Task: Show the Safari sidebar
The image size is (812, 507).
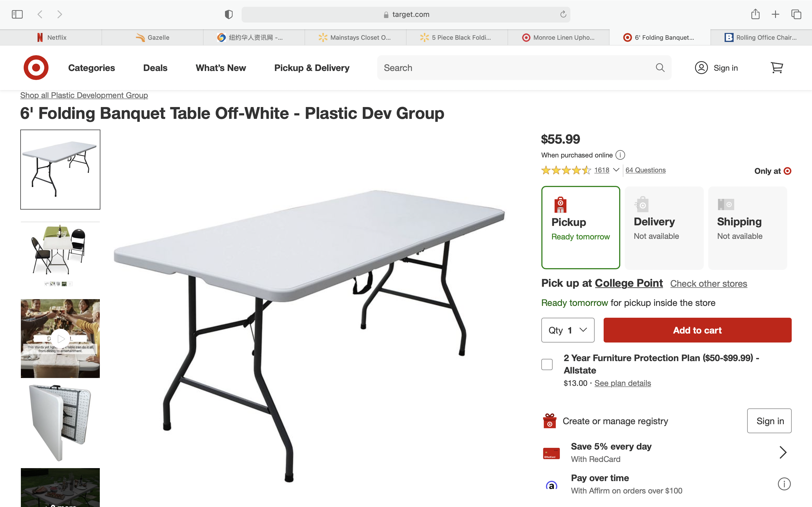Action: coord(17,14)
